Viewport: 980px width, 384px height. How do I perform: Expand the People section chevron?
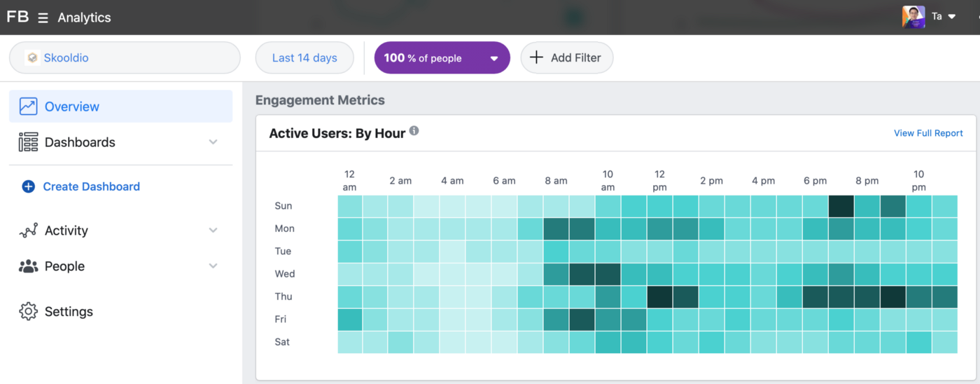(213, 266)
